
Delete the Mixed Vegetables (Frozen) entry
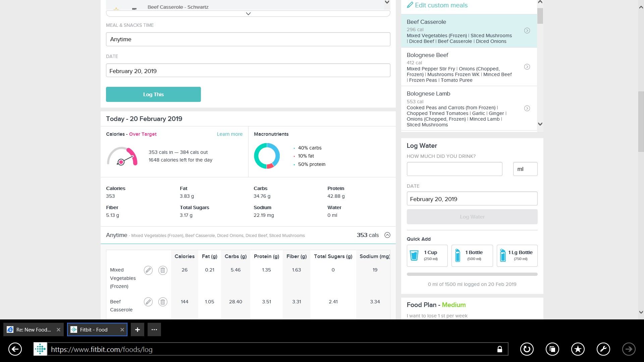[x=163, y=270]
